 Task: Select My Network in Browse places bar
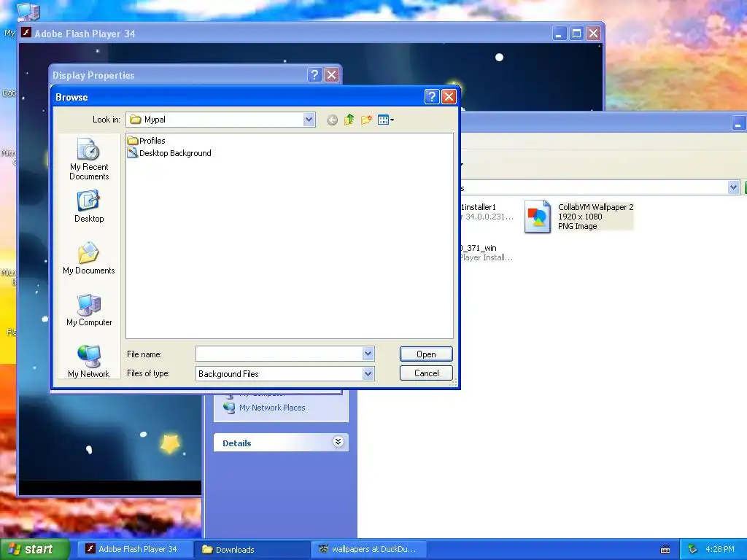(88, 362)
